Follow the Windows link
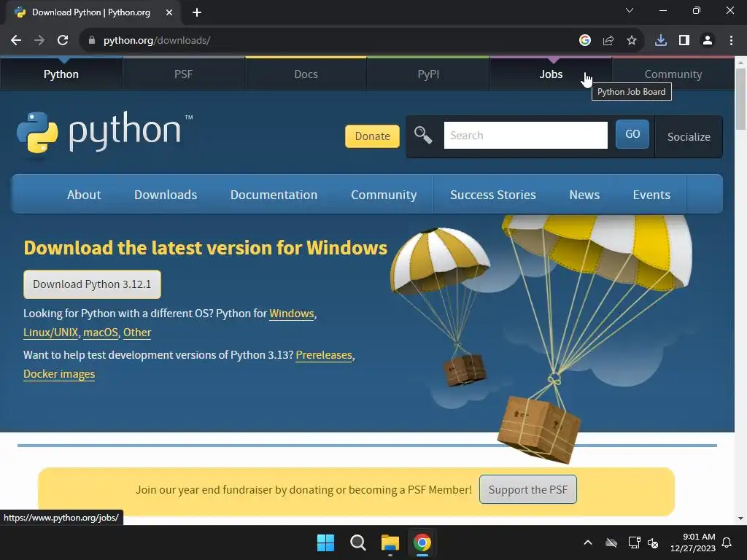Image resolution: width=747 pixels, height=560 pixels. [x=292, y=314]
